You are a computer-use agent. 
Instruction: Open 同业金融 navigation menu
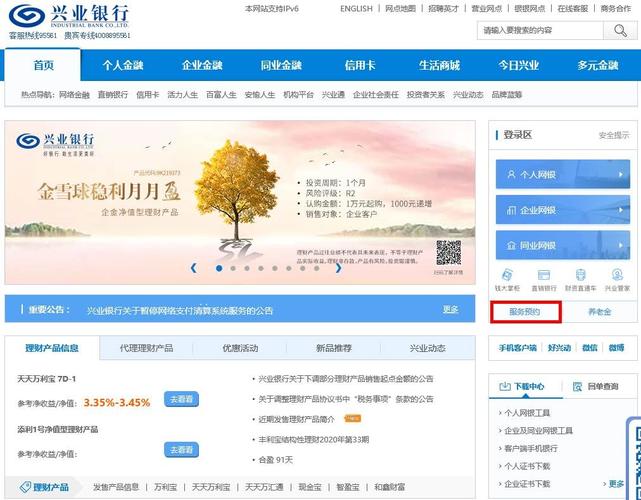coord(281,65)
